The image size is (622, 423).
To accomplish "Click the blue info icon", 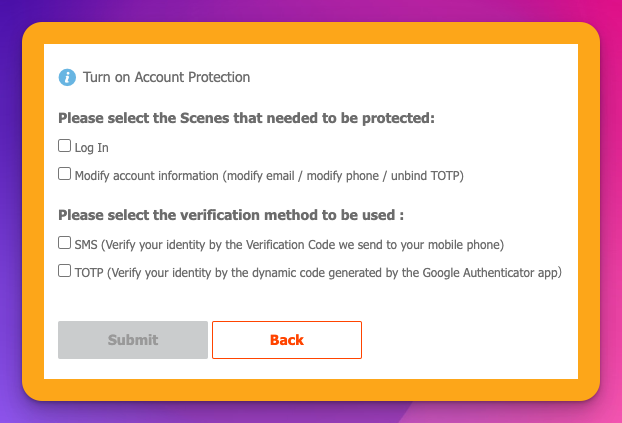I will coord(67,77).
